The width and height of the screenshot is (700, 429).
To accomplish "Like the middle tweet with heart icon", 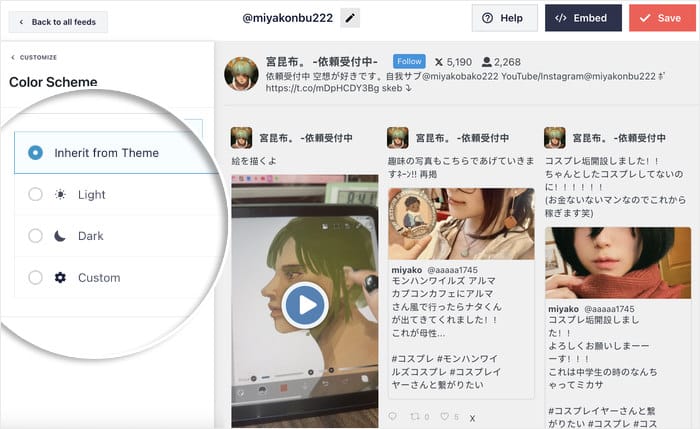I will 447,416.
